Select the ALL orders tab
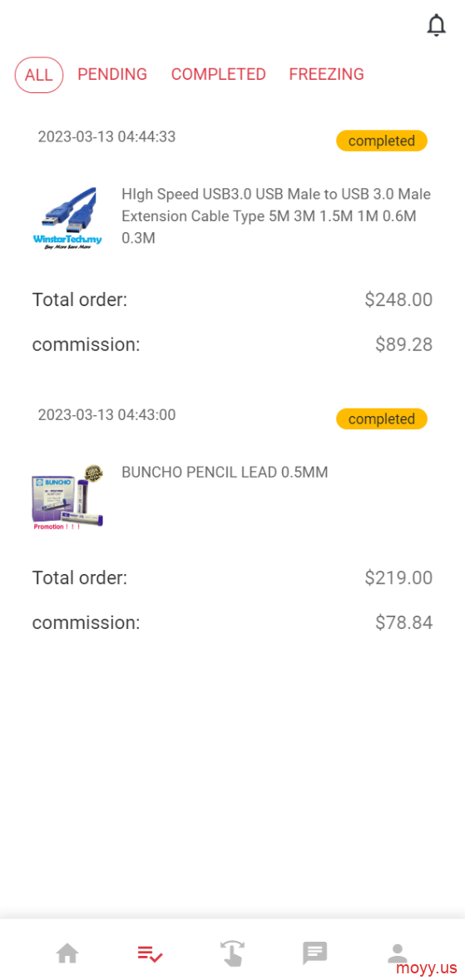This screenshot has height=980, width=465. [x=39, y=75]
